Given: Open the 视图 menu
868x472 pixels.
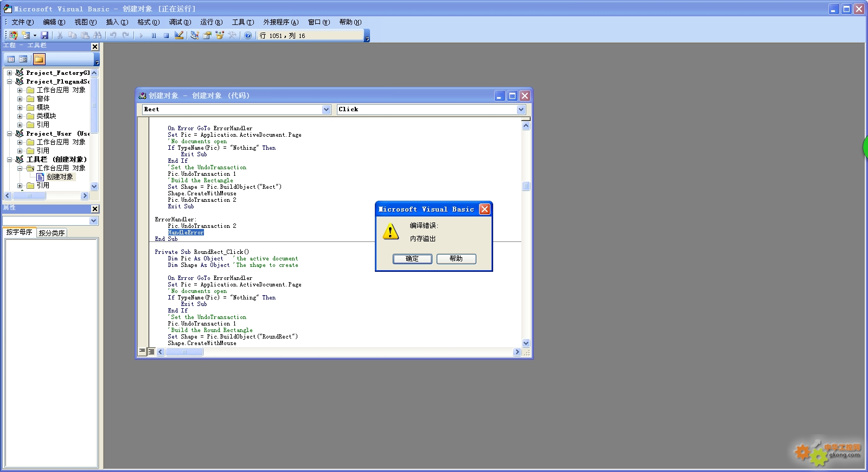Looking at the screenshot, I should [x=85, y=22].
